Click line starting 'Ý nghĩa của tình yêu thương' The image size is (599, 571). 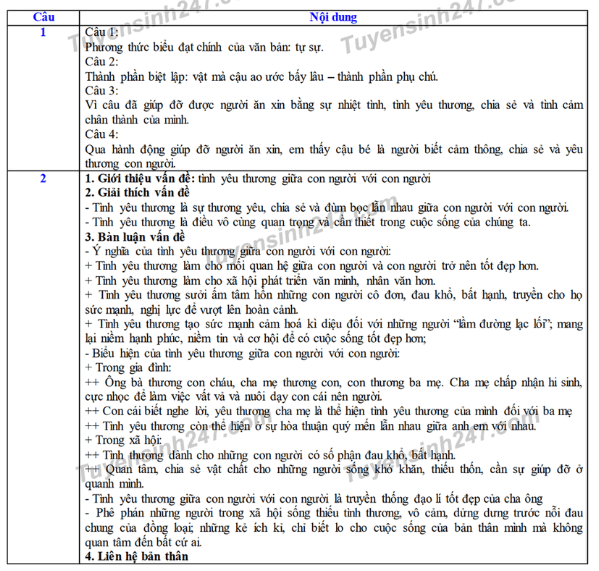click(x=238, y=251)
